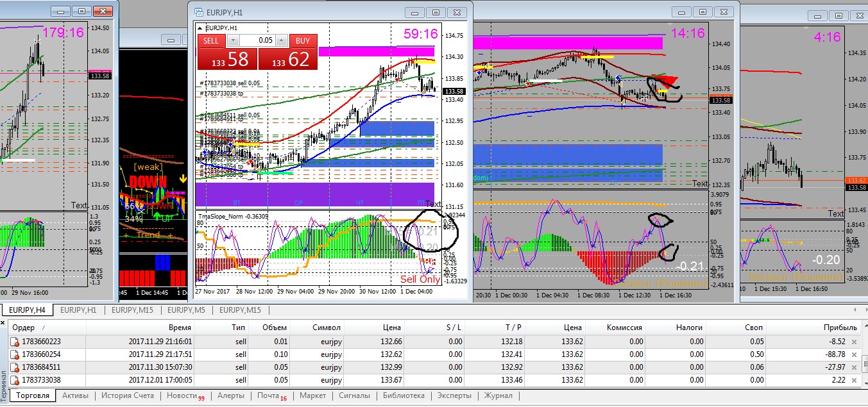Click the order icon for 1783660223
The width and height of the screenshot is (868, 407).
(15, 342)
